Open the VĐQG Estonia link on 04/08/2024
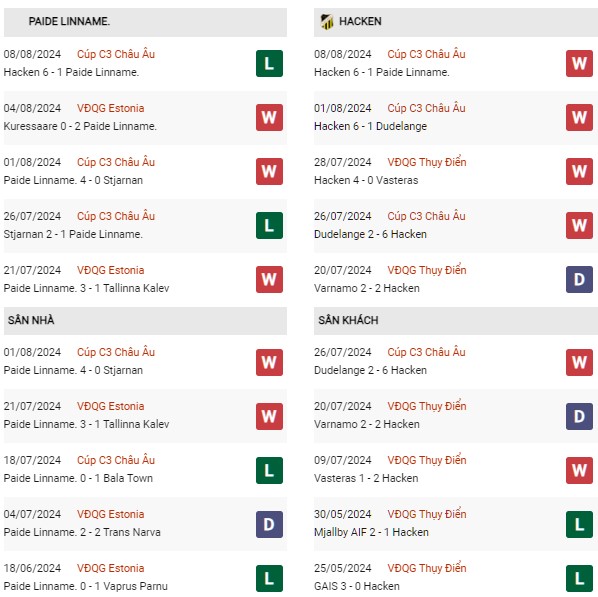 111,108
